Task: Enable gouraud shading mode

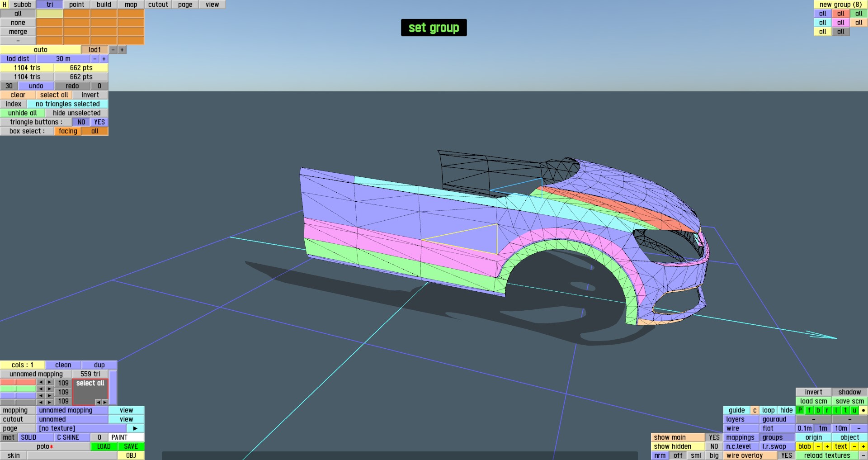Action: coord(777,419)
